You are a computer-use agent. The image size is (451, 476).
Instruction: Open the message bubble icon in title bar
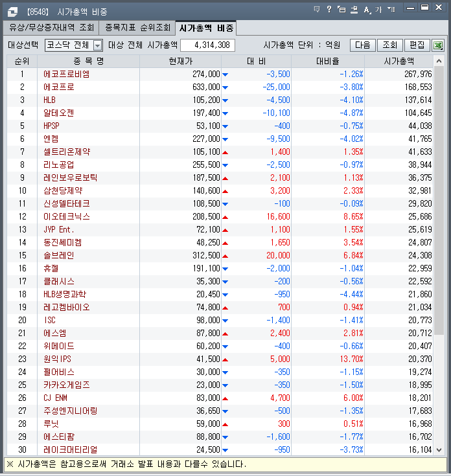tap(317, 10)
